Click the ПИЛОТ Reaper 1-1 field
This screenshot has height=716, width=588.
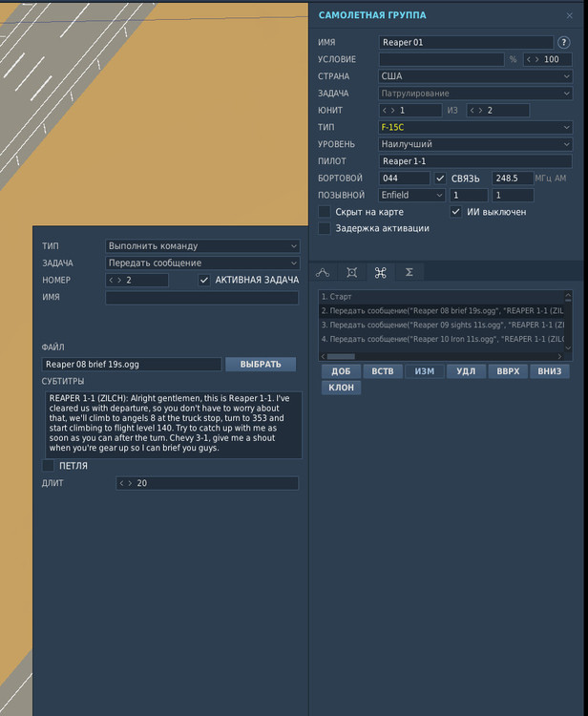coord(475,161)
